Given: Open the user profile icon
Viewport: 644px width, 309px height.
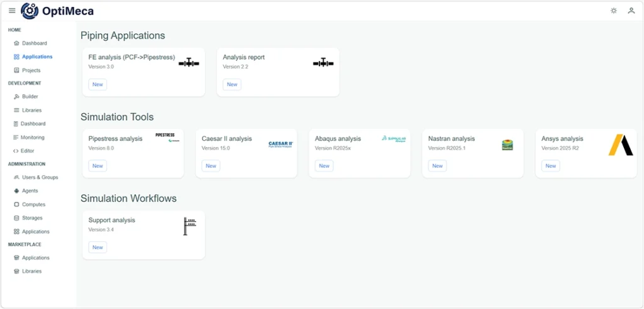Looking at the screenshot, I should coord(631,11).
